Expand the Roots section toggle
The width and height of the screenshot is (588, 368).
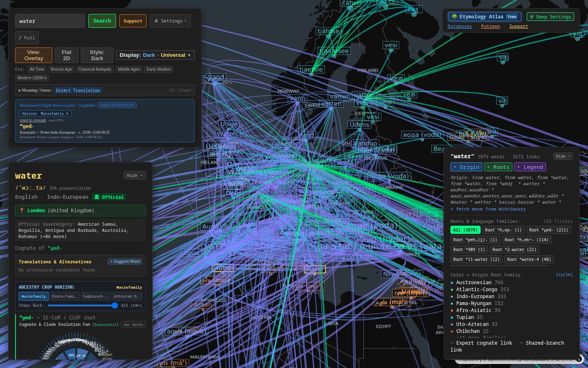click(x=498, y=167)
